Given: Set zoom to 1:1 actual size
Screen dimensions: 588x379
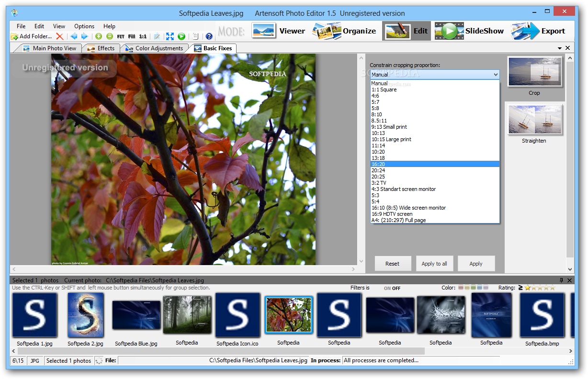Looking at the screenshot, I should 143,36.
